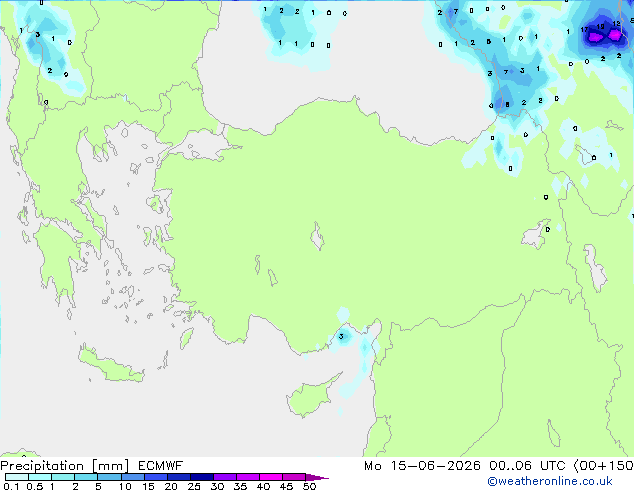Click the 1–2 mm legend swatch
This screenshot has width=634, height=490.
[63, 477]
